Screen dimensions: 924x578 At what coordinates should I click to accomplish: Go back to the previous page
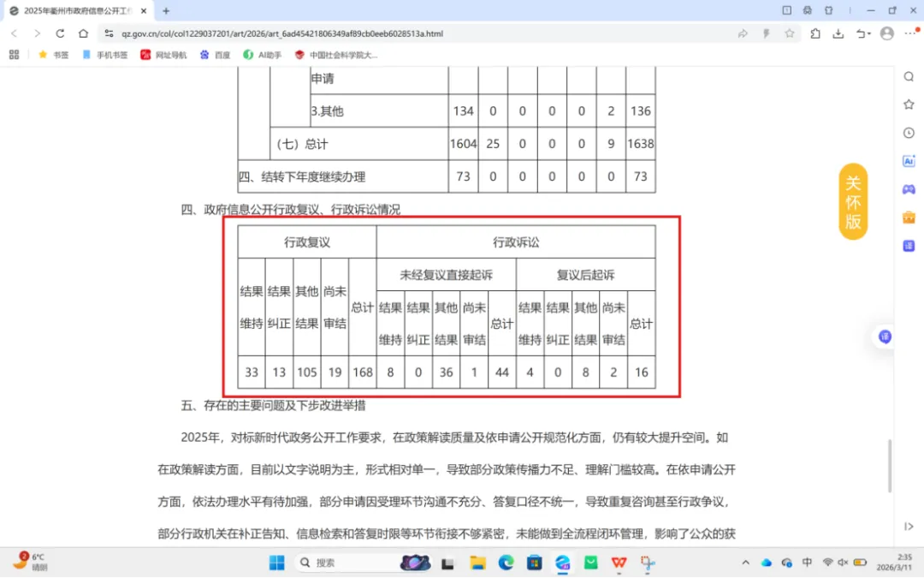click(x=15, y=33)
